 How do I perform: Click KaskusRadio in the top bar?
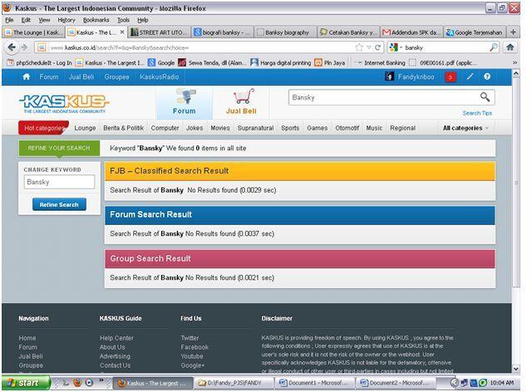click(x=159, y=76)
